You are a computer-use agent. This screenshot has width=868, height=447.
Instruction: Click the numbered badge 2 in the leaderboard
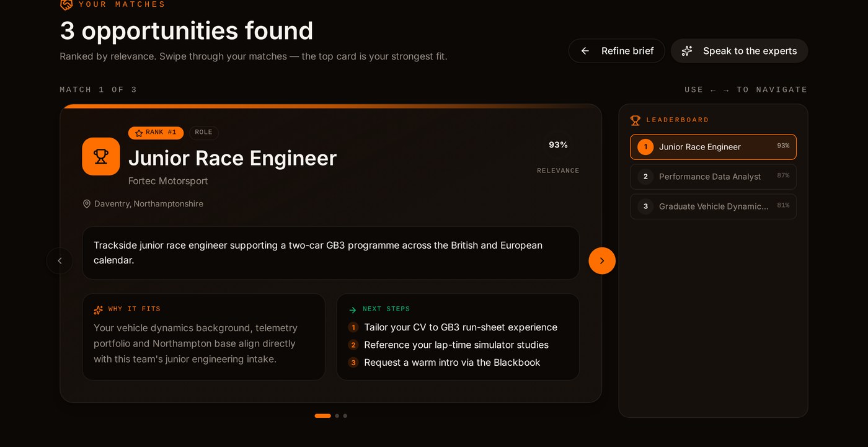pyautogui.click(x=645, y=177)
